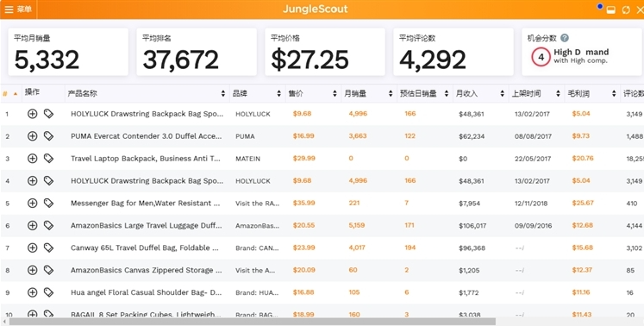Click tag icon for Canway 65L Duffel row
This screenshot has width=644, height=326.
[48, 248]
